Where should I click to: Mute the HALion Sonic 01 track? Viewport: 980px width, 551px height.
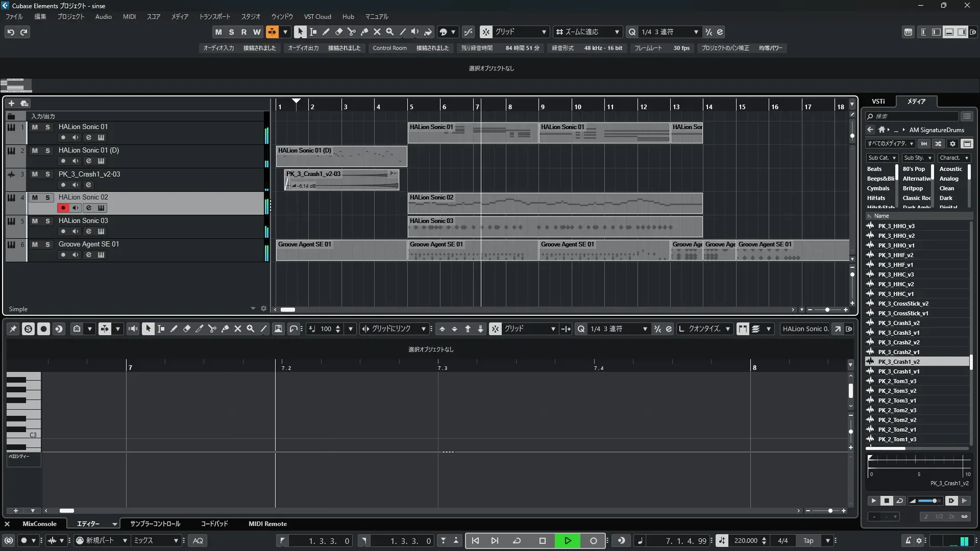(35, 127)
